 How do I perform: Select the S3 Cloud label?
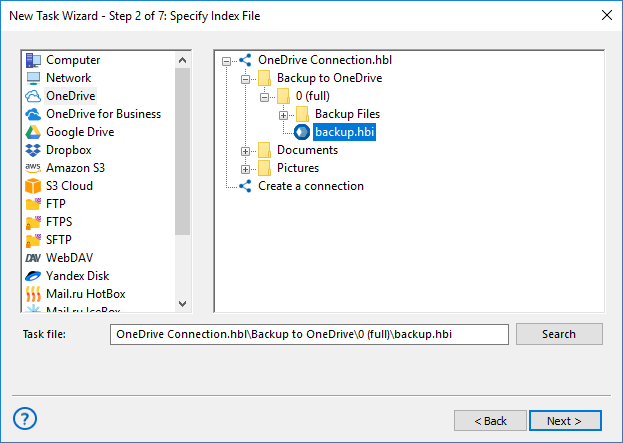click(x=70, y=186)
